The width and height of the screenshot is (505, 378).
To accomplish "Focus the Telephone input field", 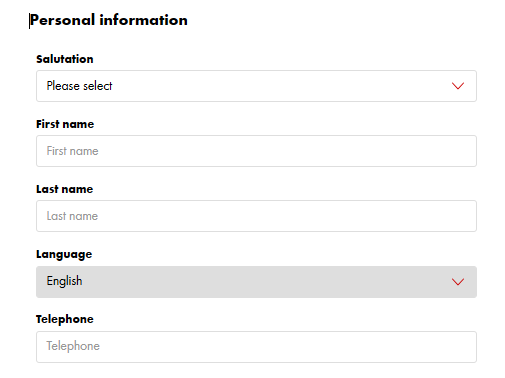I will click(x=256, y=347).
